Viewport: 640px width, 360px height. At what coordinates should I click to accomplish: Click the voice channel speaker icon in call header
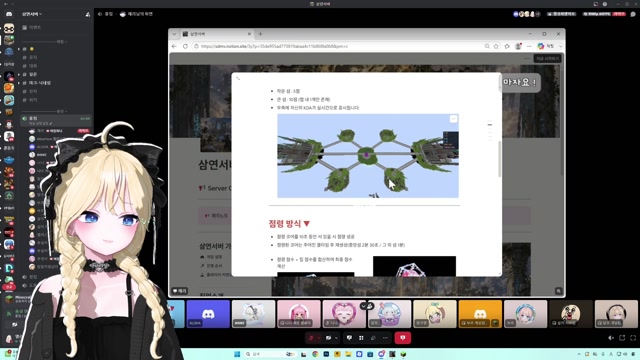tap(100, 14)
